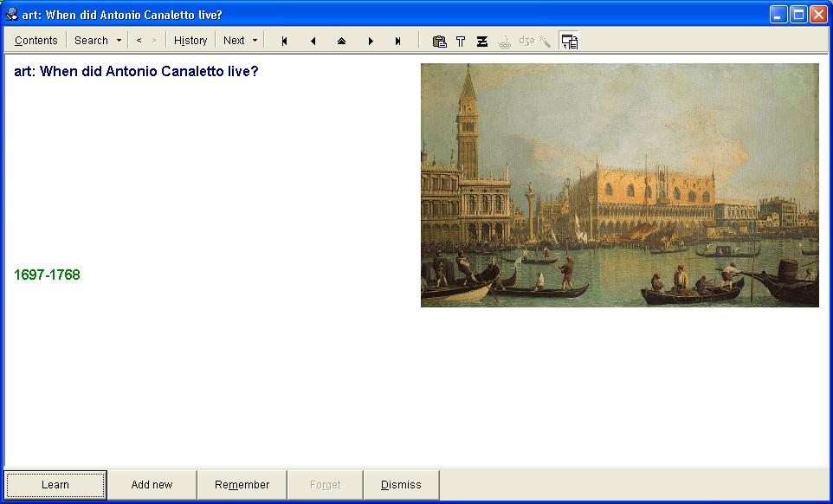Click the question text about Antonio Canaletto

tap(136, 72)
